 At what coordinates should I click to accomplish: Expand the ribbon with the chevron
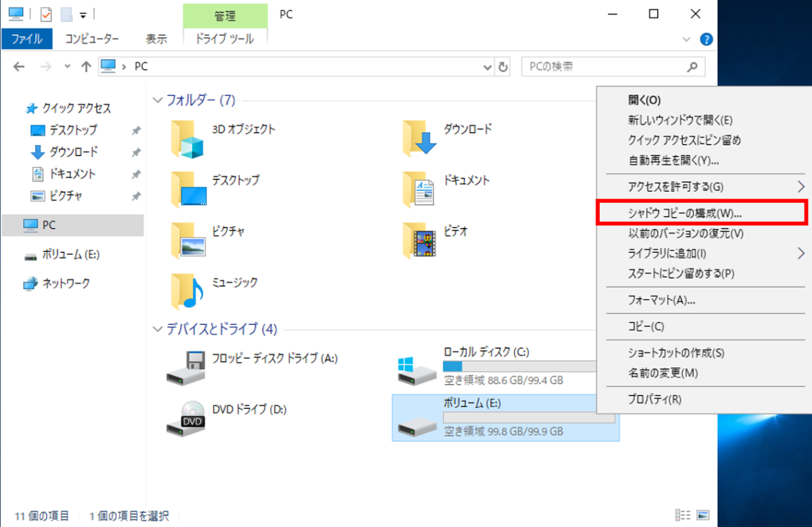click(686, 39)
